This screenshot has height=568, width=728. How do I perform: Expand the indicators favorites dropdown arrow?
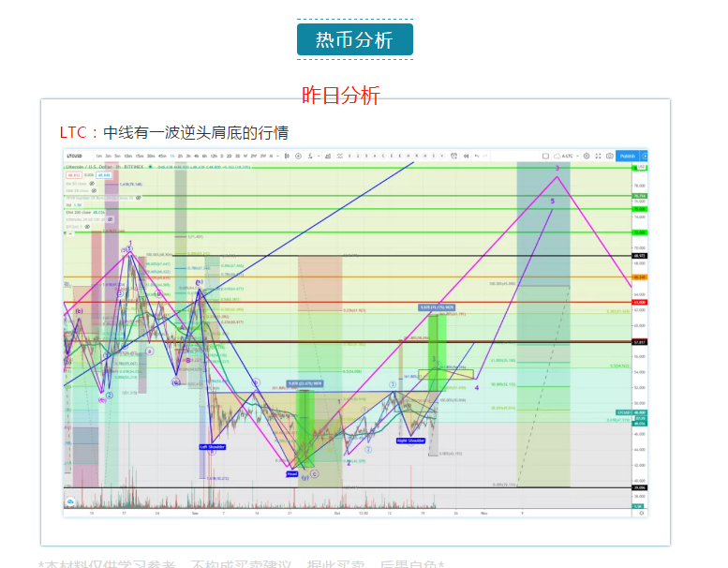click(319, 156)
